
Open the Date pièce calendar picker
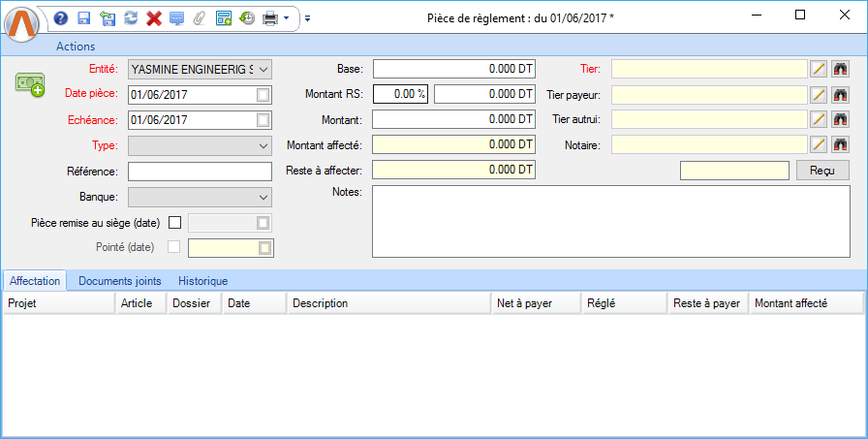pyautogui.click(x=263, y=94)
